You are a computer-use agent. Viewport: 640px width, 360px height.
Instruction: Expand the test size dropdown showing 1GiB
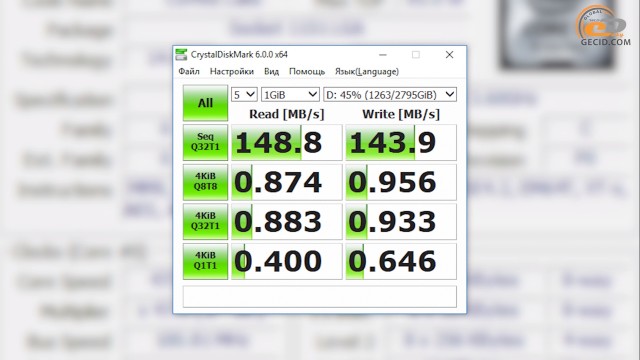point(290,95)
